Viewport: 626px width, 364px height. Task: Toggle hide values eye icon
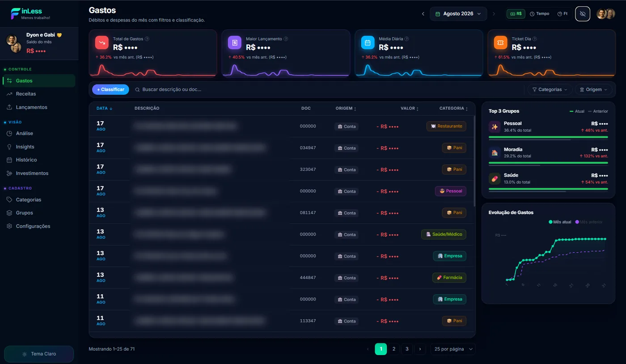tap(583, 14)
